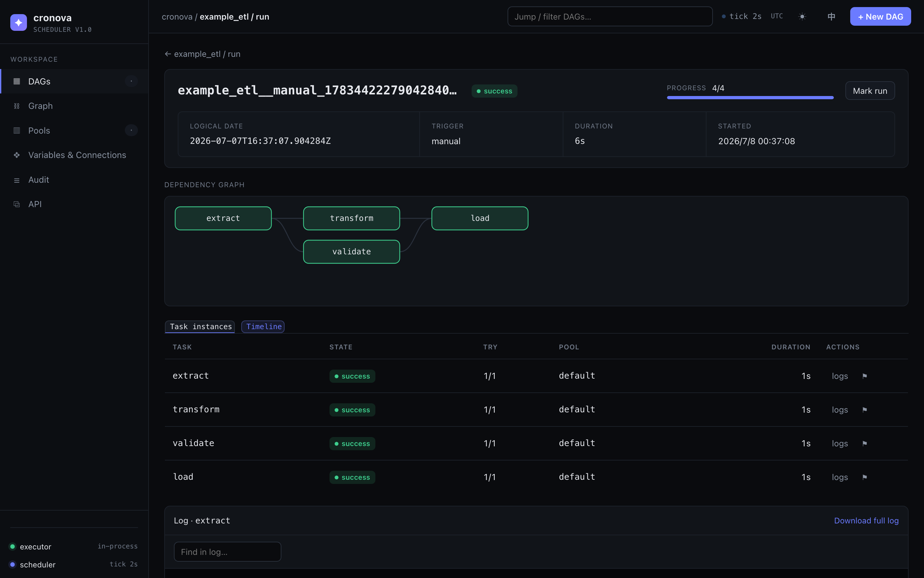Click Download full log link
Image resolution: width=924 pixels, height=578 pixels.
(x=866, y=521)
